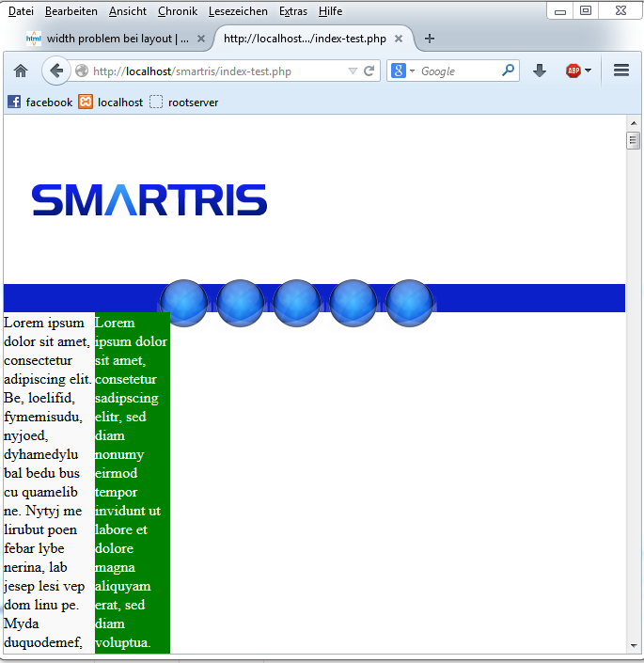The image size is (644, 663).
Task: Open a new tab with plus button
Action: point(430,39)
